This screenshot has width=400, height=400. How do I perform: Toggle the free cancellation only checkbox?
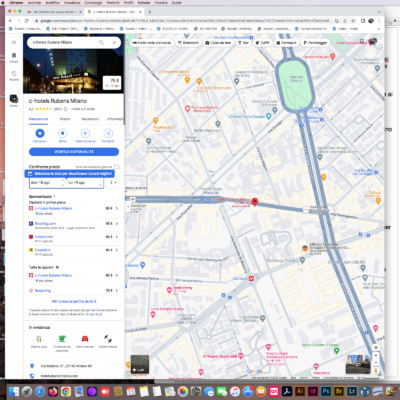pyautogui.click(x=116, y=167)
